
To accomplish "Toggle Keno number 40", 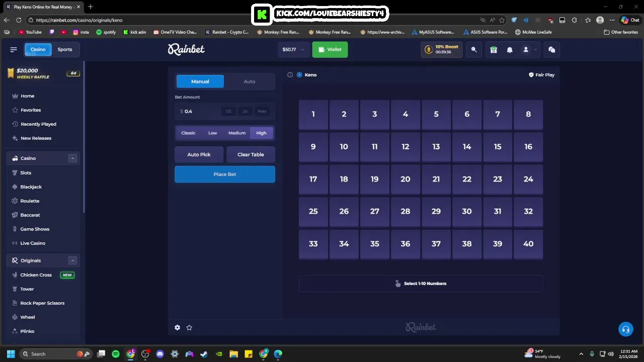I will click(528, 244).
